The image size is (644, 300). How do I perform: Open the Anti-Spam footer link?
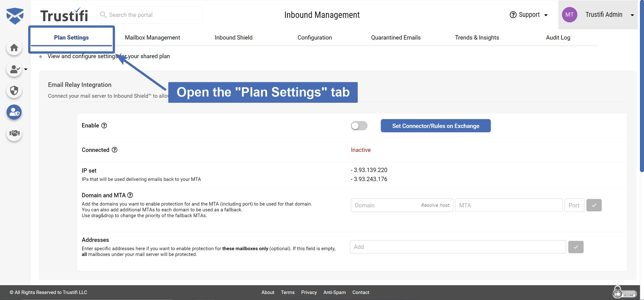coord(334,292)
